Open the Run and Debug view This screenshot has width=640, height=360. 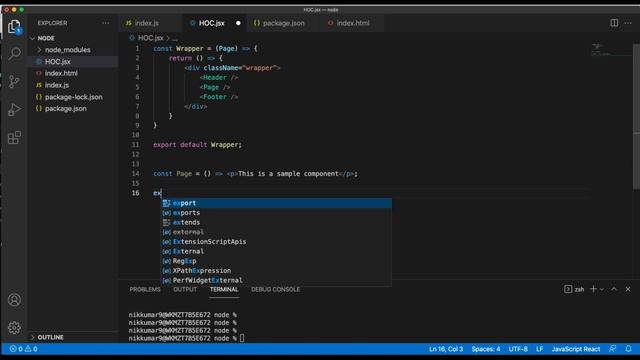click(x=14, y=109)
